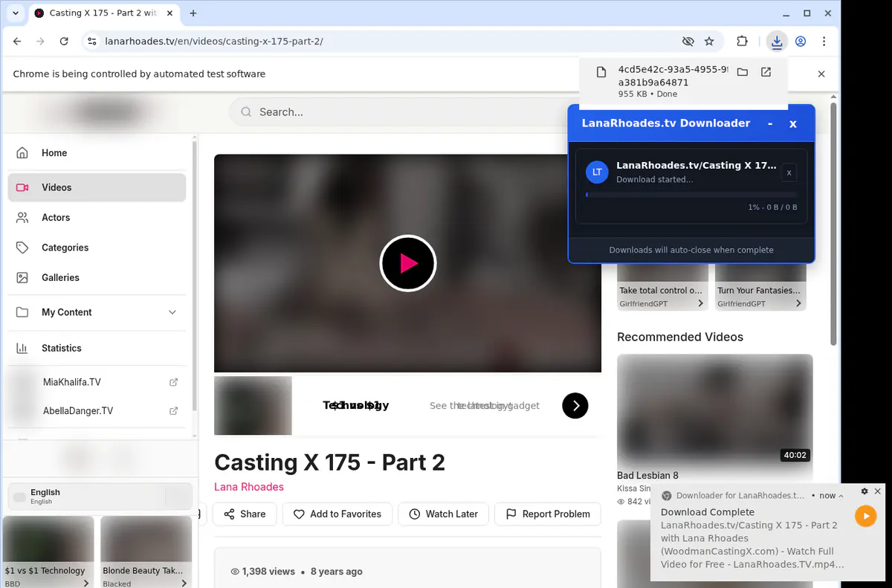
Task: Open Actors in the sidebar
Action: click(x=97, y=218)
